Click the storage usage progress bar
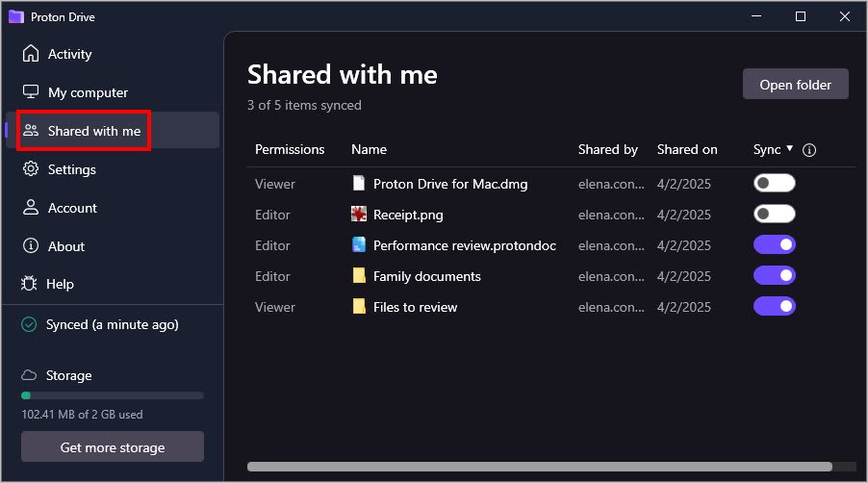This screenshot has width=868, height=483. [x=113, y=395]
